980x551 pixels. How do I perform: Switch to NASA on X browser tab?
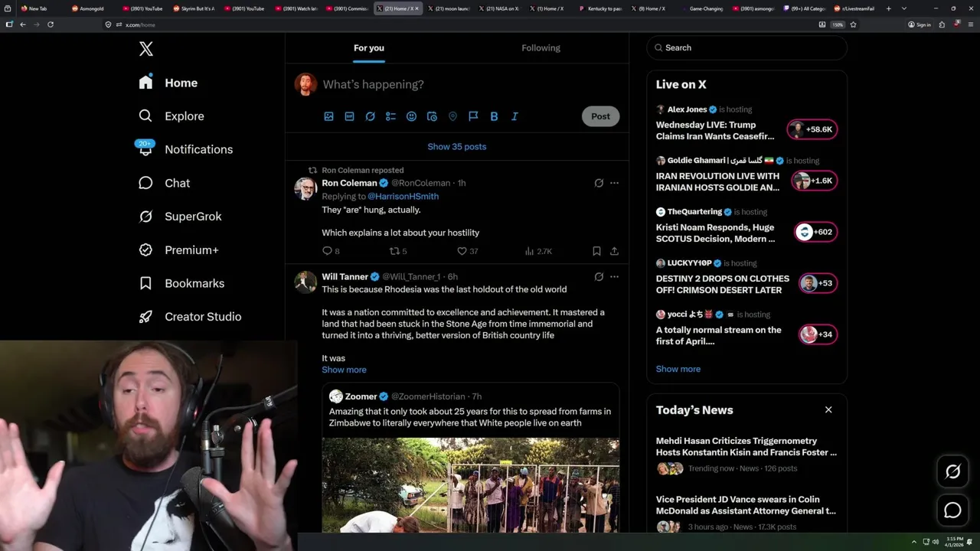pos(498,8)
